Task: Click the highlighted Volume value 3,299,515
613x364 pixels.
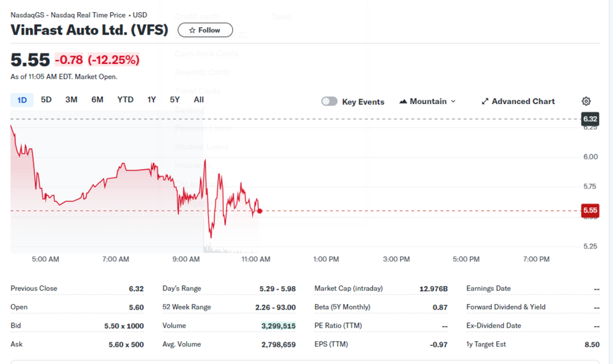Action: point(278,326)
